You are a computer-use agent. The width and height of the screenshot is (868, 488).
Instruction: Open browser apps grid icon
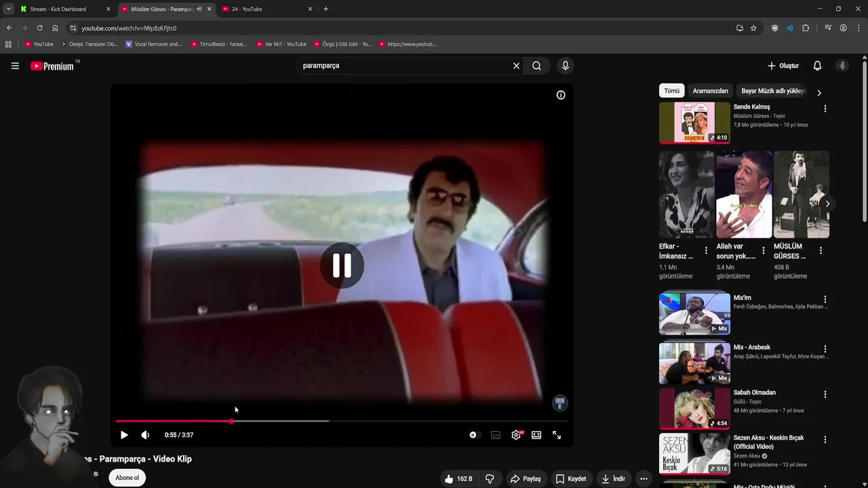tap(8, 44)
